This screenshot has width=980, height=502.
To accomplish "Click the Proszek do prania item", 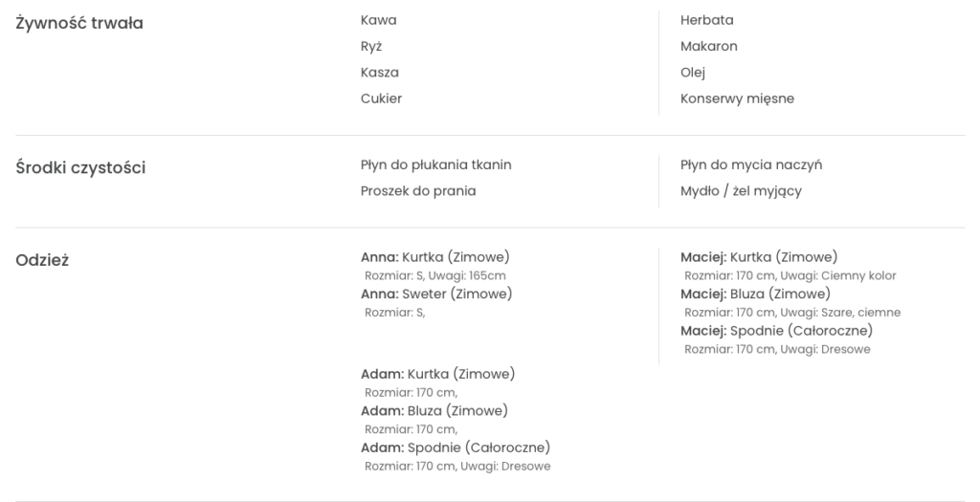I will pos(418,190).
